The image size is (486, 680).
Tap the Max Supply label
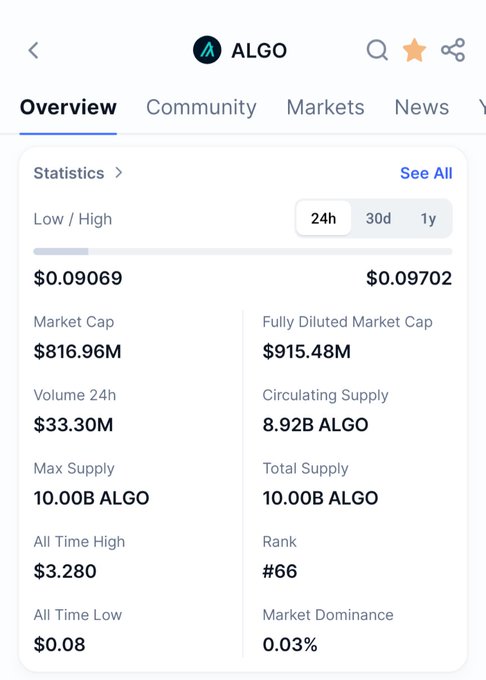74,469
